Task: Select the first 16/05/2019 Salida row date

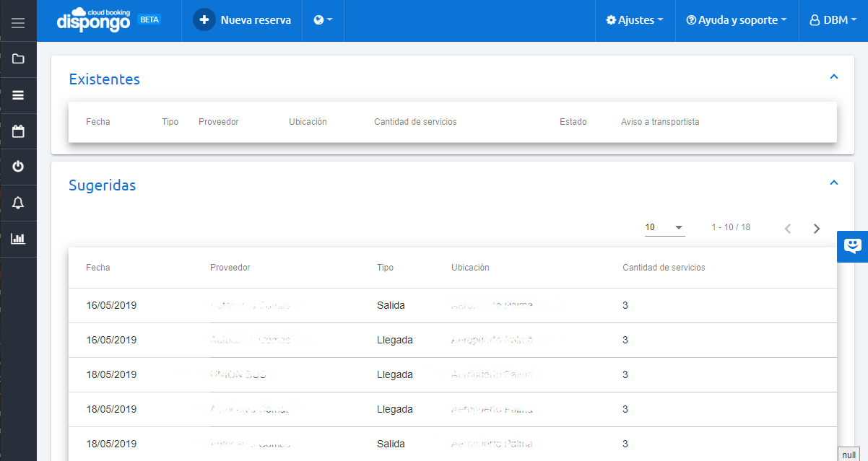Action: click(111, 305)
